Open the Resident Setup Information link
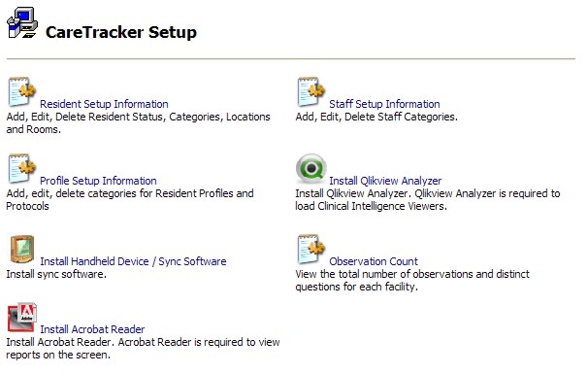The image size is (588, 374). pyautogui.click(x=104, y=104)
